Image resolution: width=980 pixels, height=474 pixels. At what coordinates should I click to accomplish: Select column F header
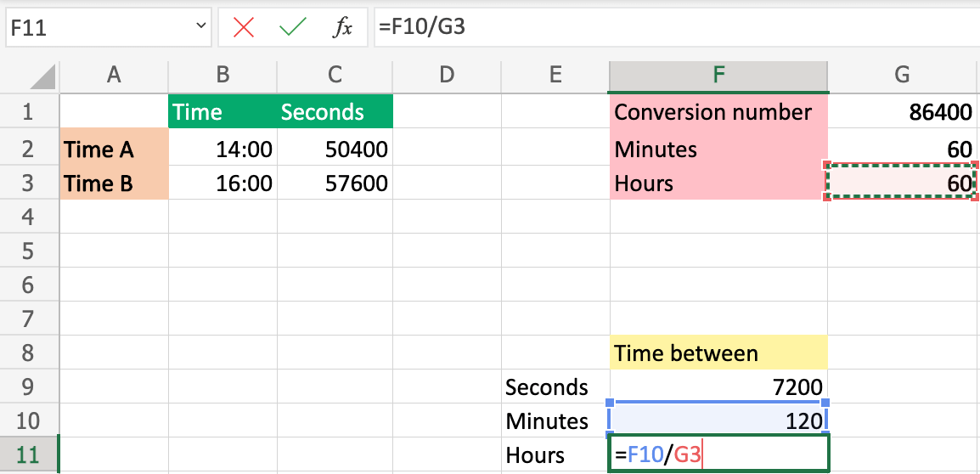coord(718,76)
